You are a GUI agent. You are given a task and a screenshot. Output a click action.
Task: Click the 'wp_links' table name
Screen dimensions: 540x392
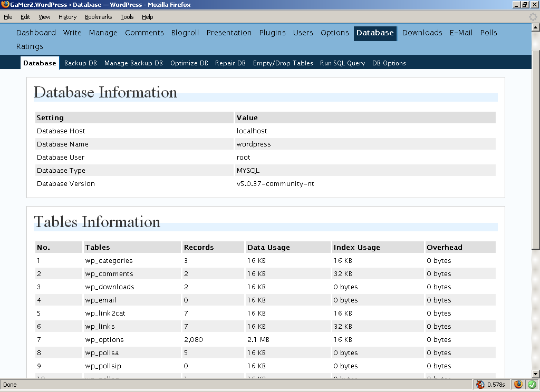click(x=100, y=326)
